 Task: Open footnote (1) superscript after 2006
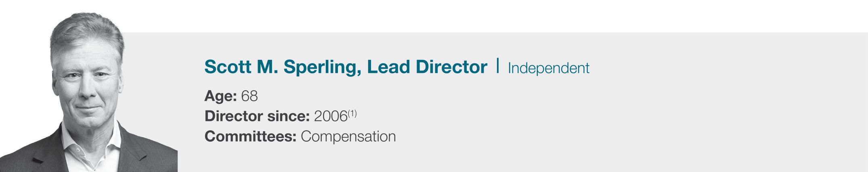tap(352, 113)
